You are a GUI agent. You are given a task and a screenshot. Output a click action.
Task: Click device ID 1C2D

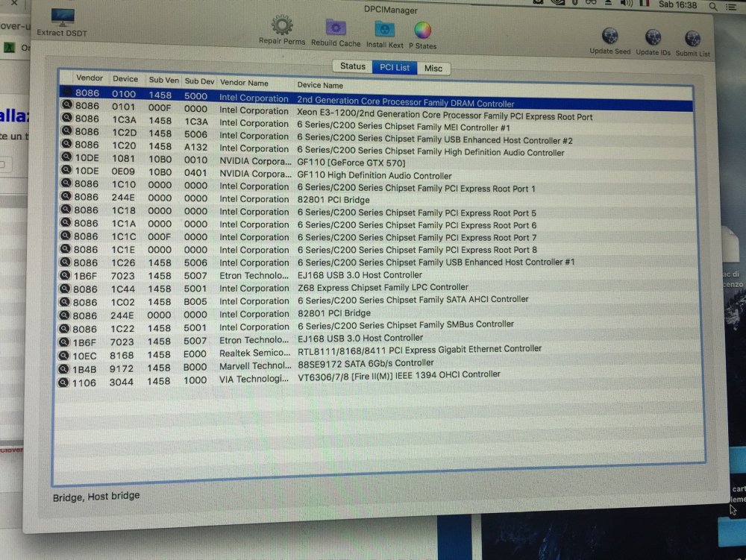coord(124,133)
